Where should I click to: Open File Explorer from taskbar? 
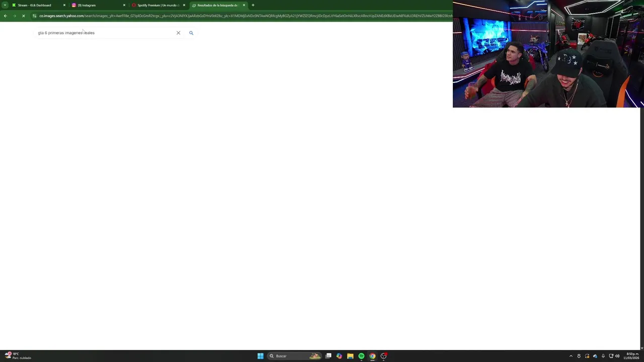[x=350, y=356]
